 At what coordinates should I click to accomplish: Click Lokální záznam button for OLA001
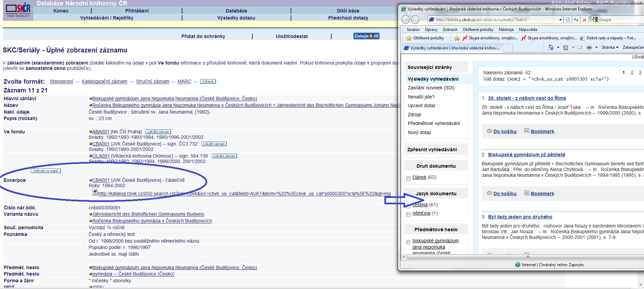coord(224,156)
